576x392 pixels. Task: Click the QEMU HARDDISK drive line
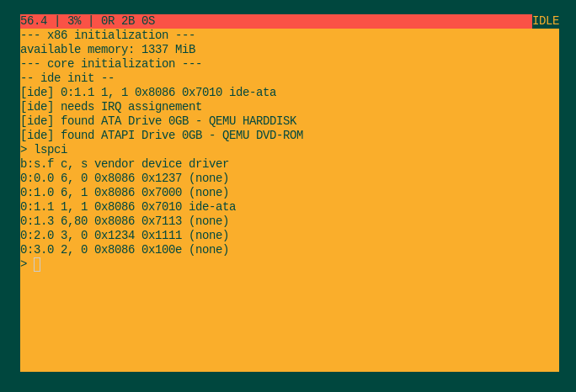tap(158, 121)
